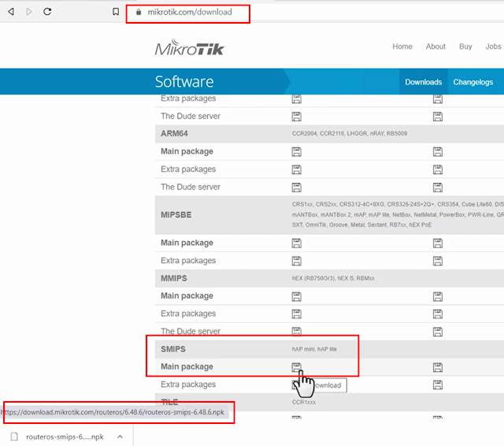Open the Buy nav link

(465, 46)
